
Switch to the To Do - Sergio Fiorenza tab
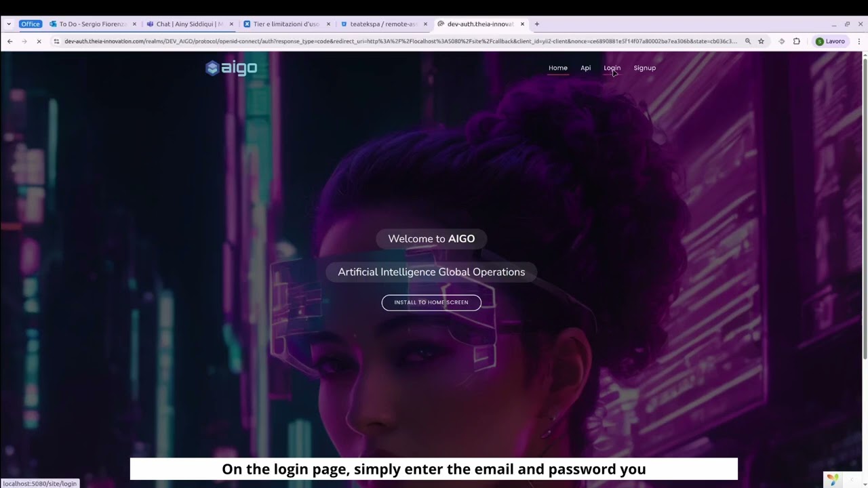click(93, 24)
